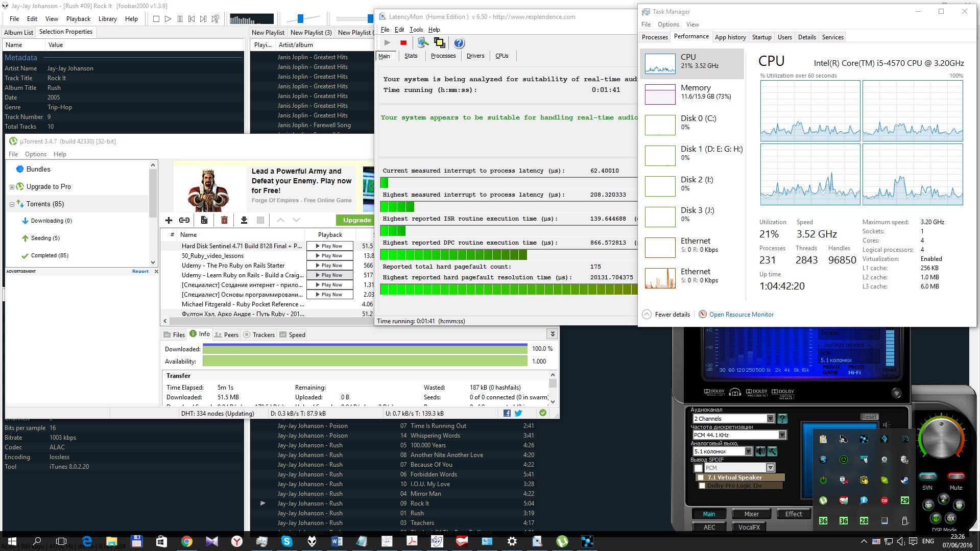Toggle the red Mute switch in audio panel
Screen dimensions: 980x551
point(956,477)
